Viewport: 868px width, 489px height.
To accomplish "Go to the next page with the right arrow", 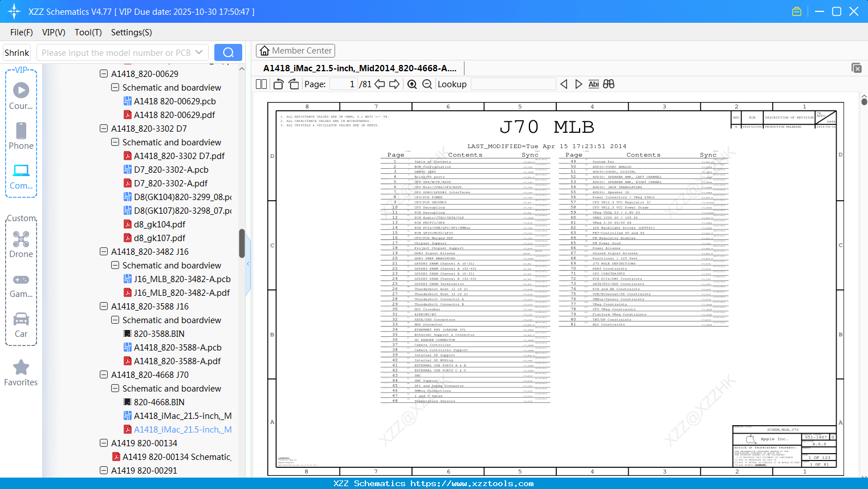I will [x=394, y=84].
